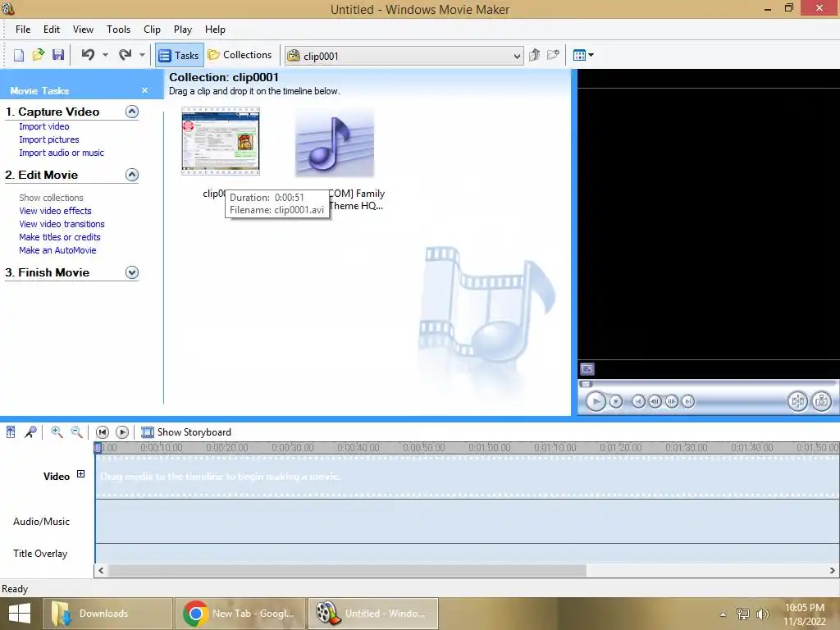Image resolution: width=840 pixels, height=630 pixels.
Task: Click the preview seek bar slider
Action: tap(586, 384)
